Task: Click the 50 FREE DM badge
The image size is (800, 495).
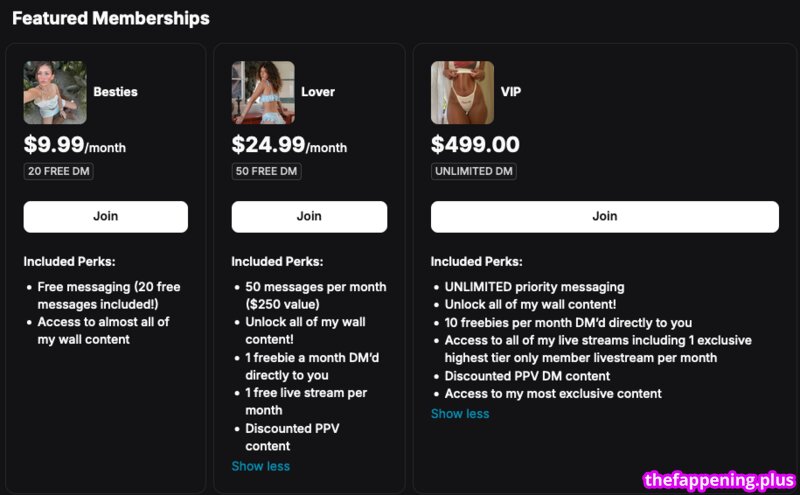Action: [x=266, y=171]
